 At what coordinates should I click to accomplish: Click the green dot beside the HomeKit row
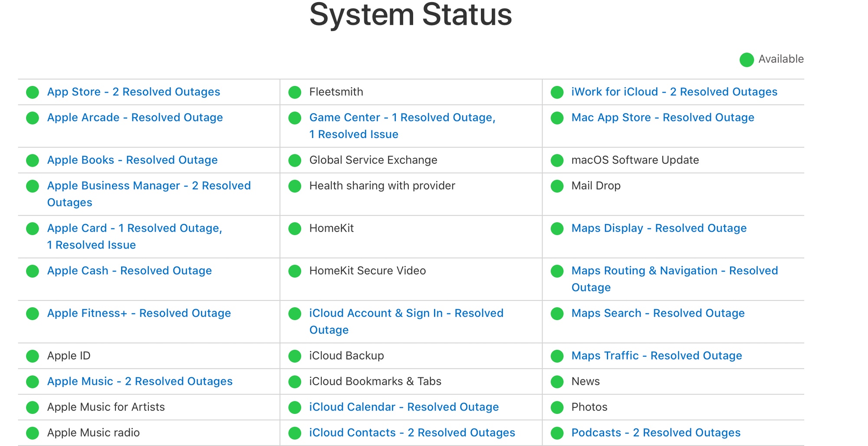tap(295, 229)
